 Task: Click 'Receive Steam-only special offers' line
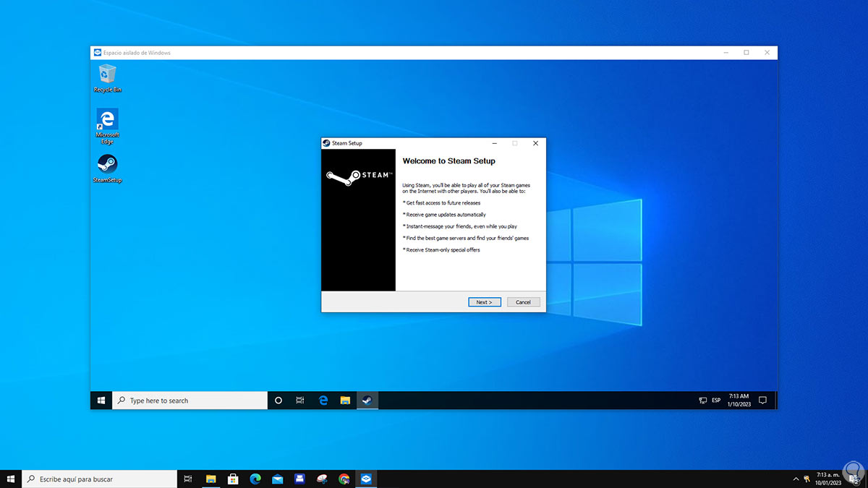441,250
